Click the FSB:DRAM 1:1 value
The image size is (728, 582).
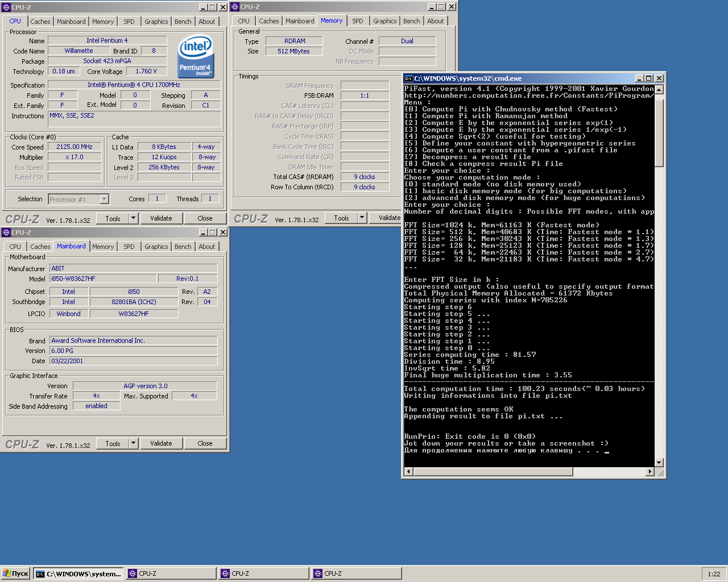(365, 95)
